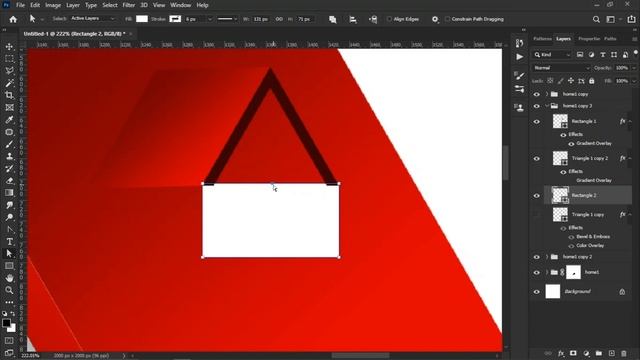Select the Triangle 1 copy layer thumbnail
The height and width of the screenshot is (360, 640).
click(560, 215)
